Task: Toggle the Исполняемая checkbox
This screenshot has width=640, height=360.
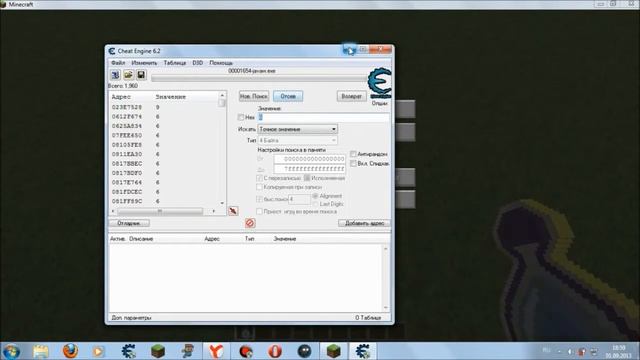Action: pos(307,178)
